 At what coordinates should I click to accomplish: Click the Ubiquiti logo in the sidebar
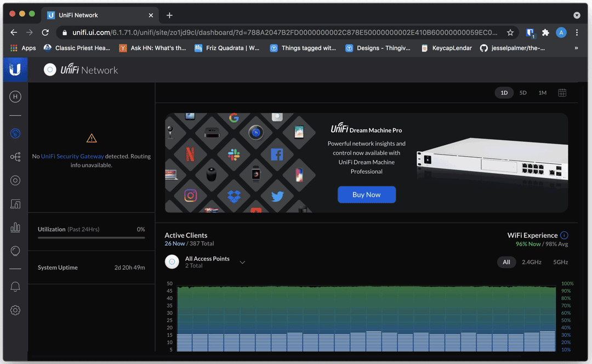[x=15, y=70]
